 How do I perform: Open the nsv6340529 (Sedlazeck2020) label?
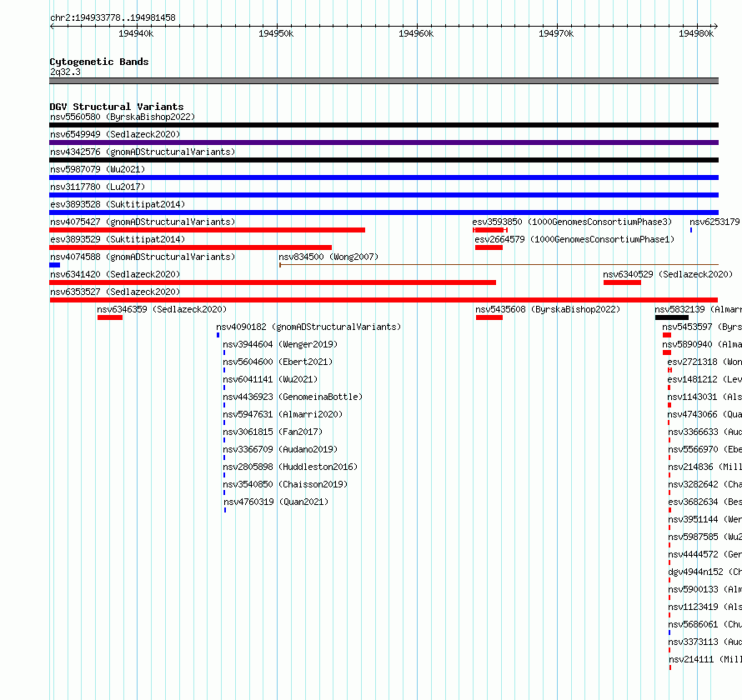(x=668, y=274)
